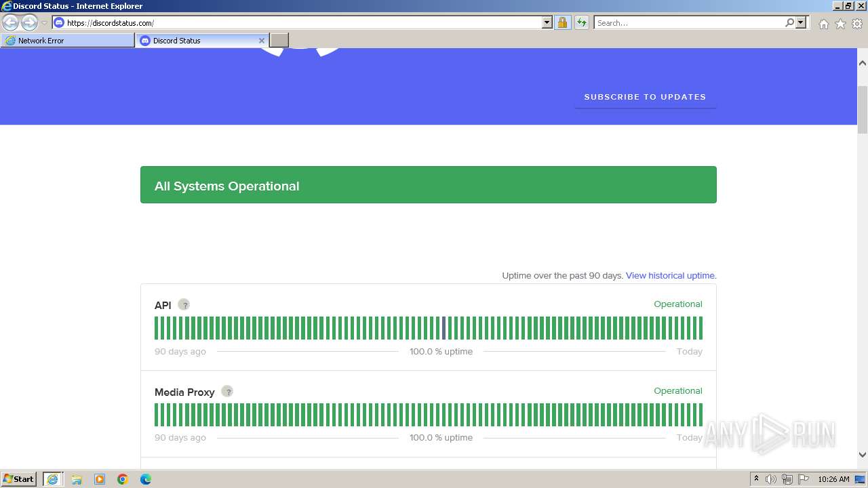Screen dimensions: 868x488
Task: Click API Operational status text
Action: coord(678,304)
